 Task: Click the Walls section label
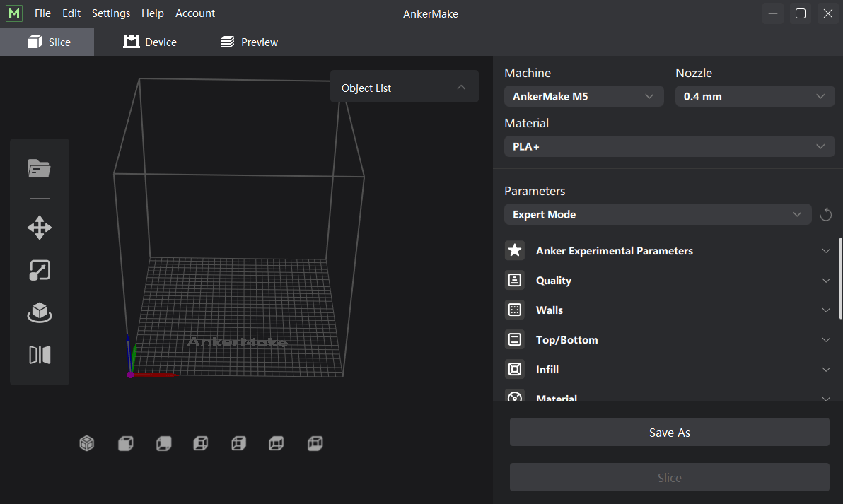(x=549, y=310)
